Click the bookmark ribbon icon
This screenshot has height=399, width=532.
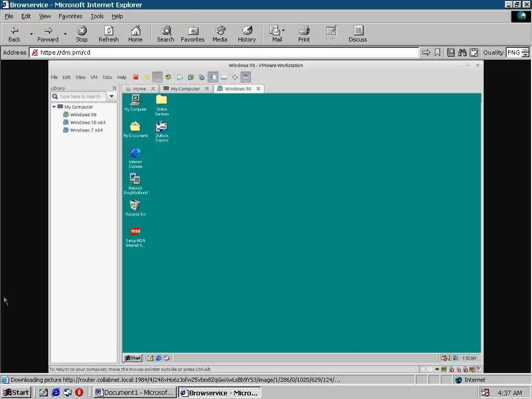click(x=437, y=52)
